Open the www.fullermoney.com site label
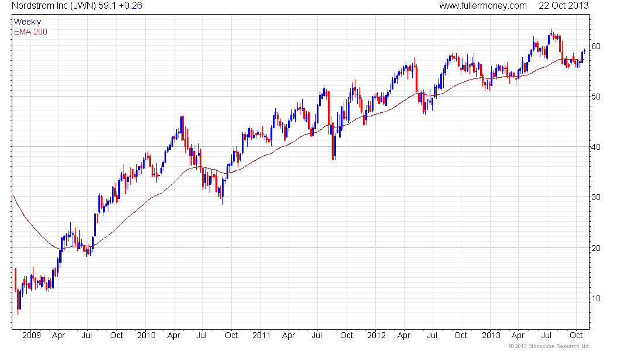This screenshot has width=644, height=351. (x=483, y=6)
